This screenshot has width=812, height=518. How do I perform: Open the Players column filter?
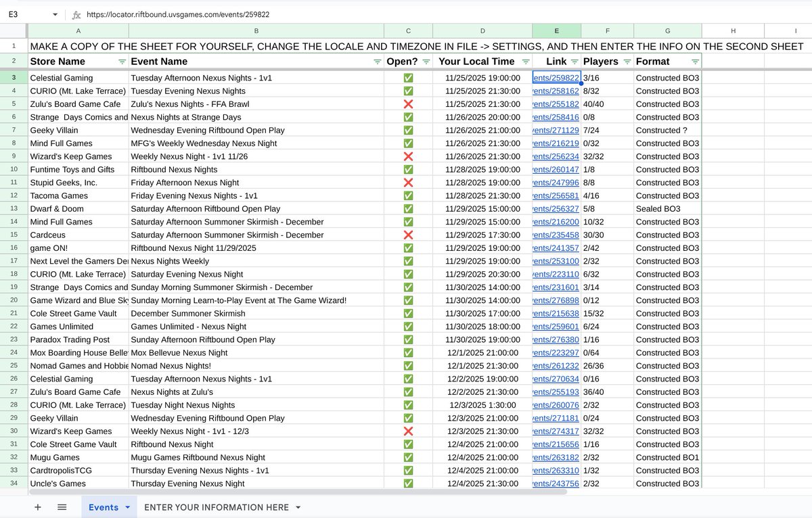627,61
